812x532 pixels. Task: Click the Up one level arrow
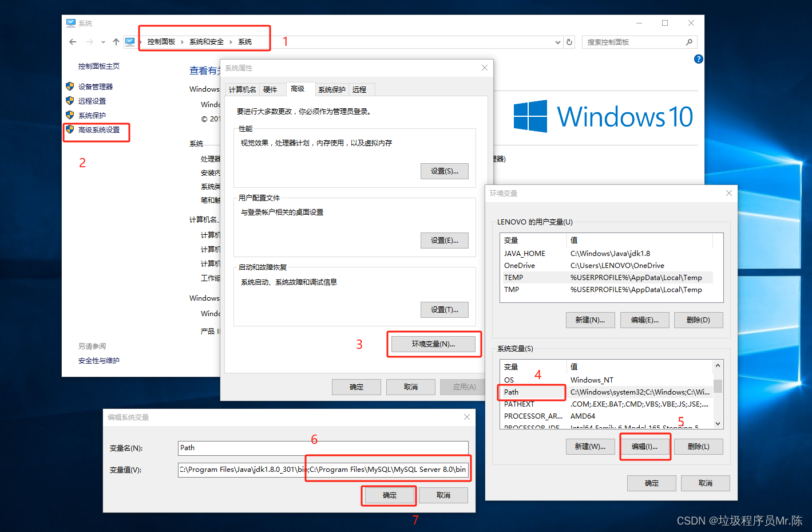pyautogui.click(x=116, y=42)
